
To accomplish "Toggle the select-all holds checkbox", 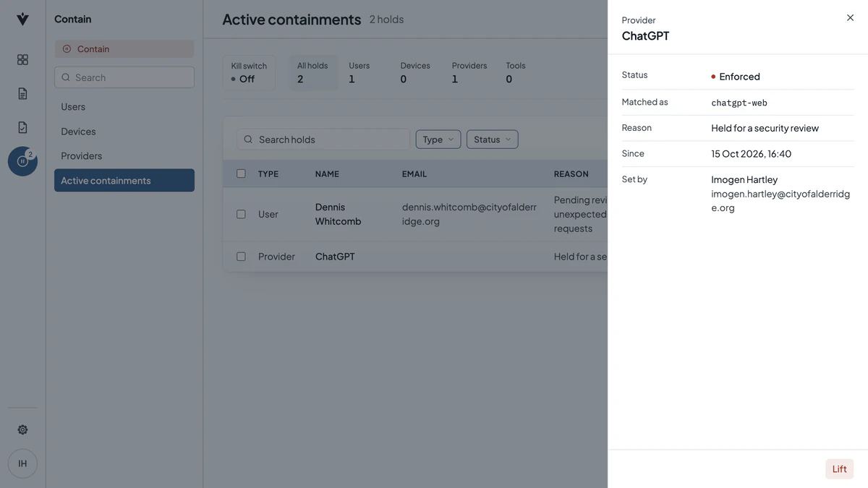I will point(241,174).
